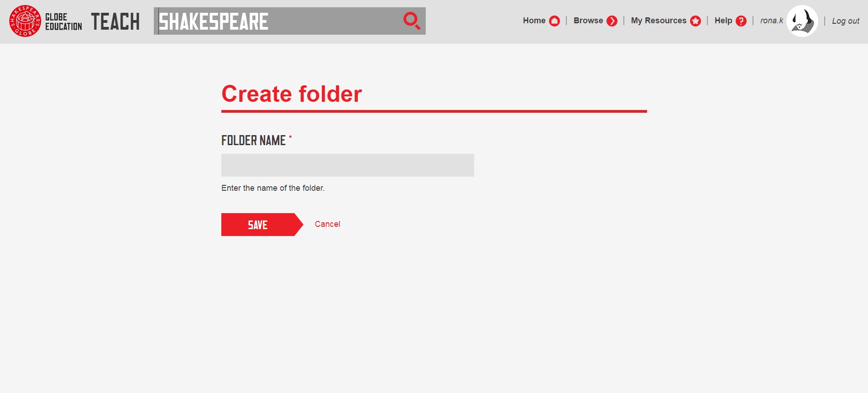The image size is (868, 393).
Task: Click the TEACH wordmark in header
Action: pos(115,21)
